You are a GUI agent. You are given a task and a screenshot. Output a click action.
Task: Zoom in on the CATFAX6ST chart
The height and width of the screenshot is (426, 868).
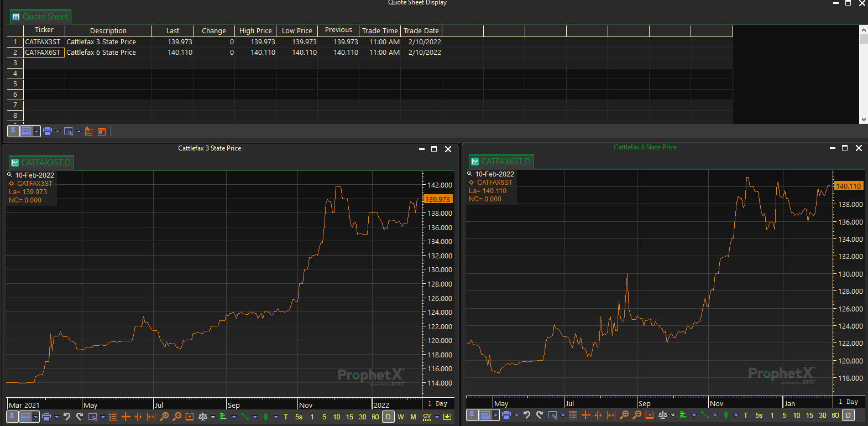pos(624,415)
